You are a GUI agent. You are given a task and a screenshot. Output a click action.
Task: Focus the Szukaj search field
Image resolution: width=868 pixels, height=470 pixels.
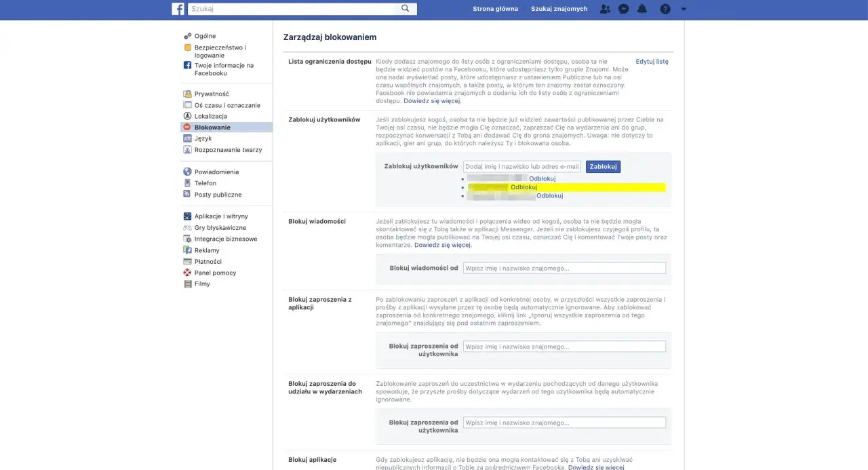292,9
